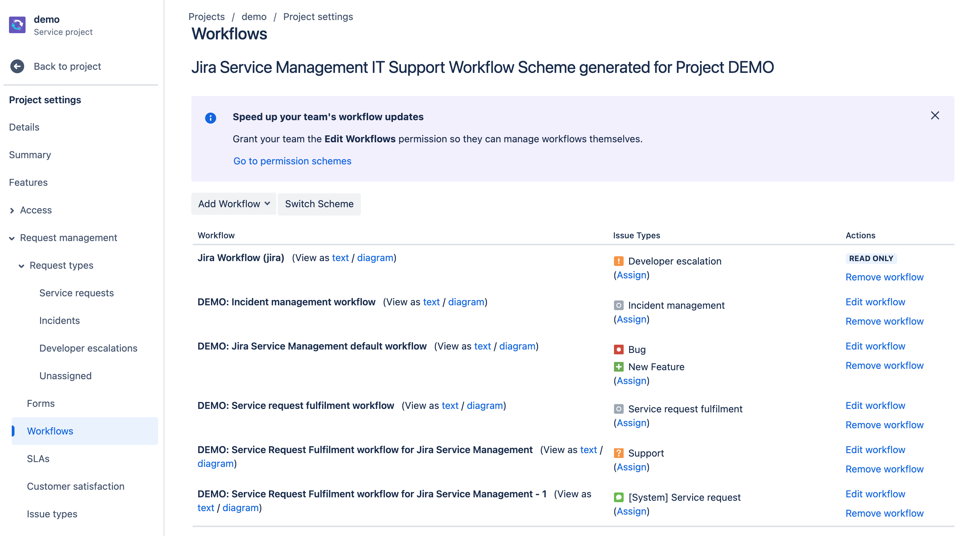Open the Features settings page
This screenshot has height=536, width=980.
[28, 182]
